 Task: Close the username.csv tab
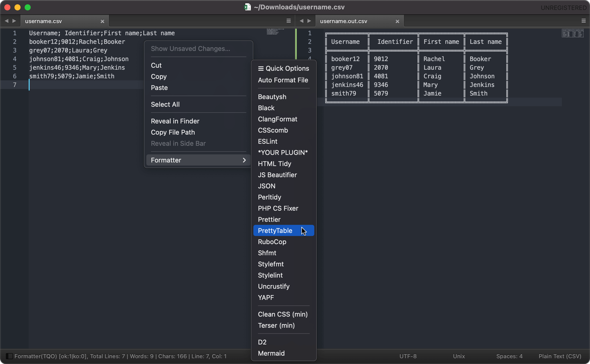[x=102, y=21]
